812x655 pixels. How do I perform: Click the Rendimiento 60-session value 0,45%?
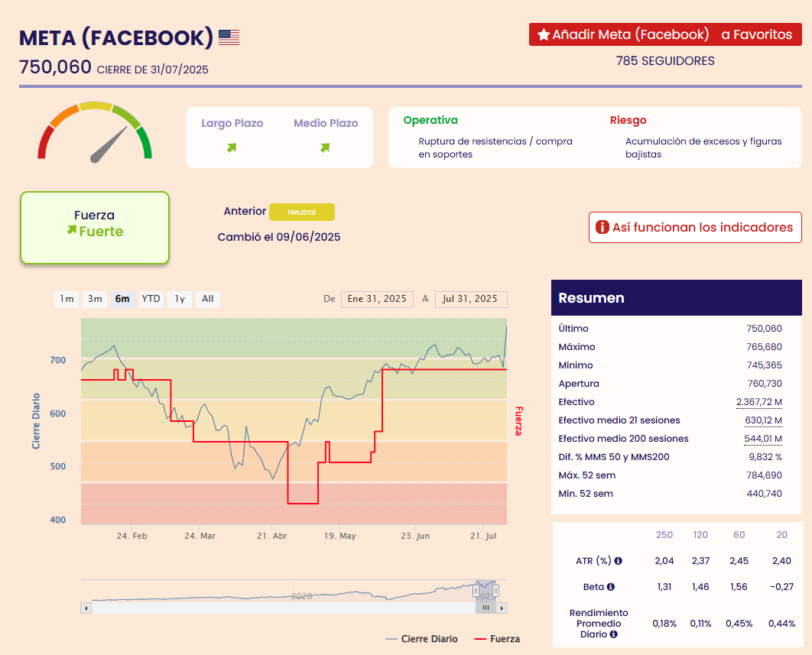coord(739,624)
